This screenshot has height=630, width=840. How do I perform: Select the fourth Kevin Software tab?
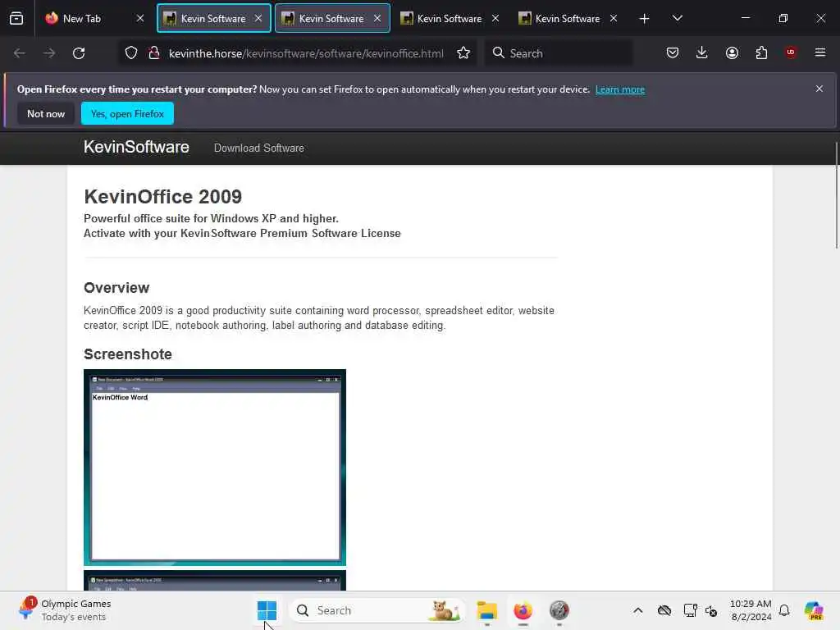click(x=567, y=18)
